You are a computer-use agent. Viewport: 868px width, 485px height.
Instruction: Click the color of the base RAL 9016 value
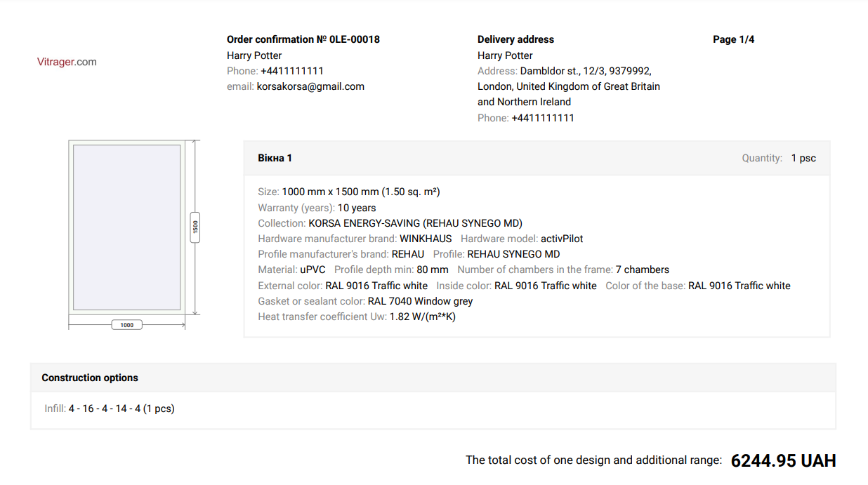(739, 286)
